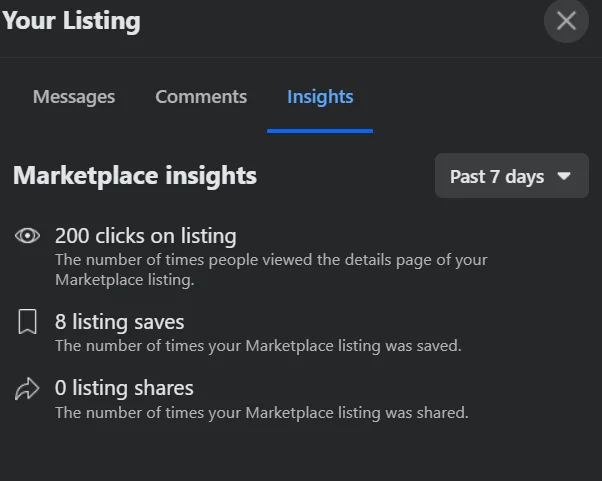
Task: Click the dropdown arrow next to Past 7 days
Action: [564, 176]
